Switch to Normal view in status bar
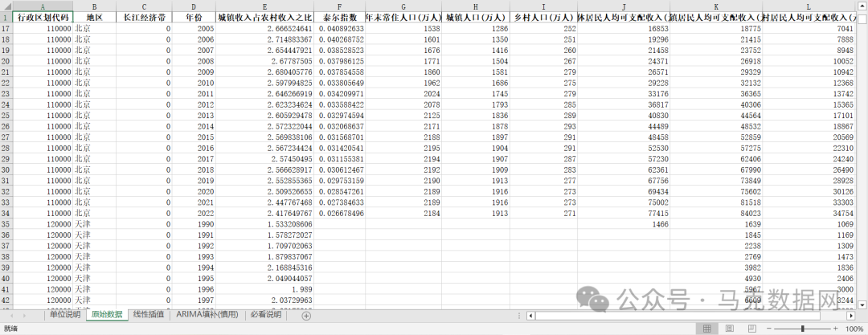This screenshot has width=868, height=335. (706, 329)
